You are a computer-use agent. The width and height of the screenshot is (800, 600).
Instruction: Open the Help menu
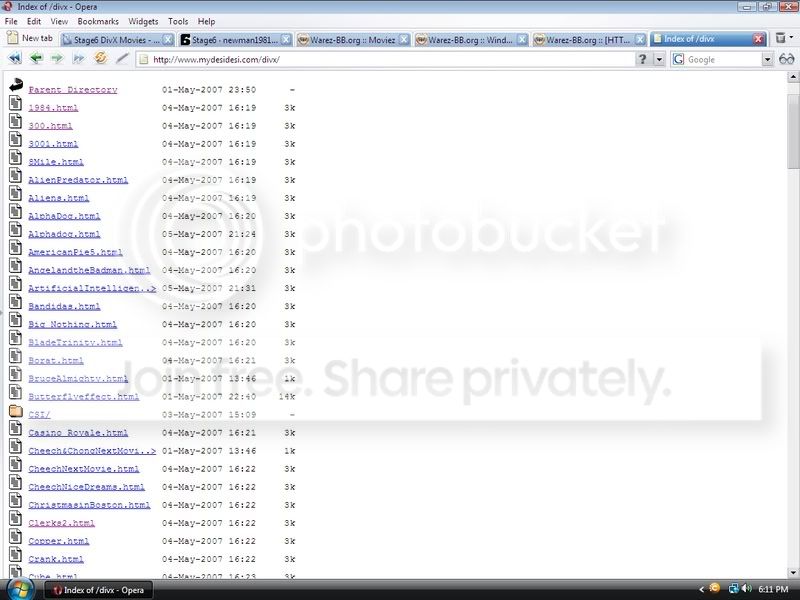[x=207, y=21]
